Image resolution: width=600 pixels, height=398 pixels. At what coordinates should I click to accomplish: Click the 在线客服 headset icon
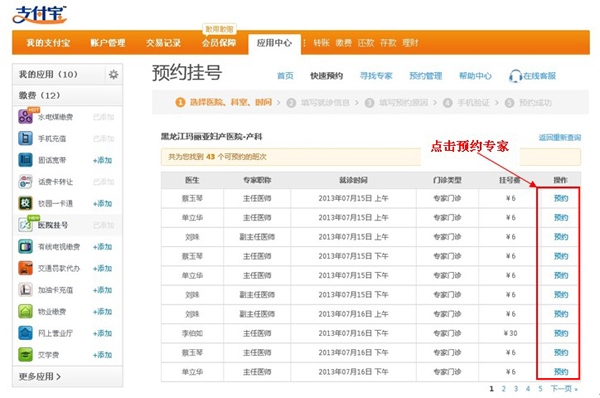pyautogui.click(x=515, y=76)
